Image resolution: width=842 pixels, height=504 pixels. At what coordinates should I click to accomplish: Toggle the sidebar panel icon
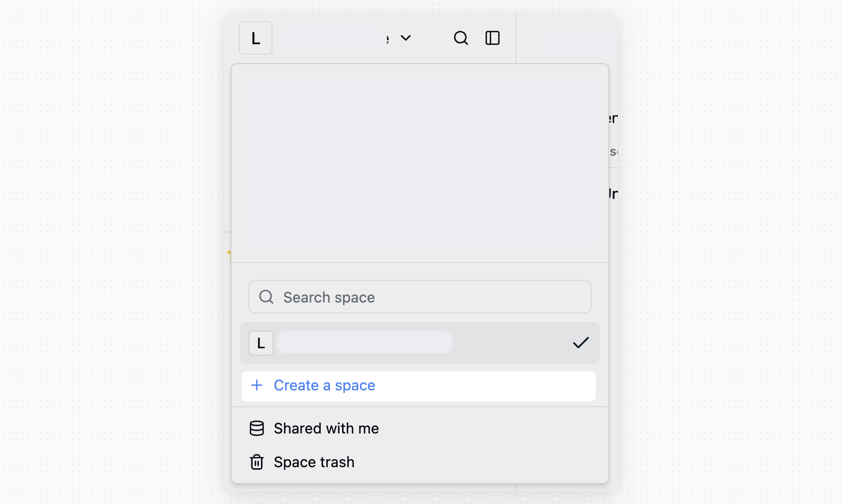tap(493, 38)
